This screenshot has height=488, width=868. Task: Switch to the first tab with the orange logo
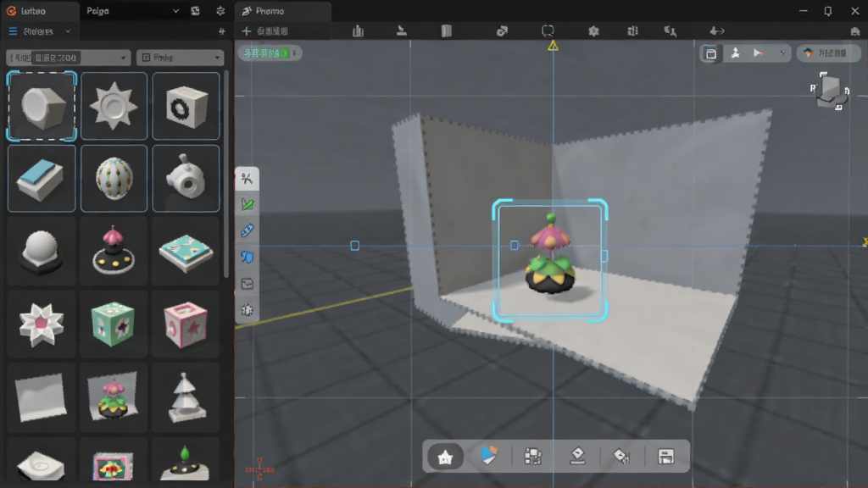coord(40,11)
